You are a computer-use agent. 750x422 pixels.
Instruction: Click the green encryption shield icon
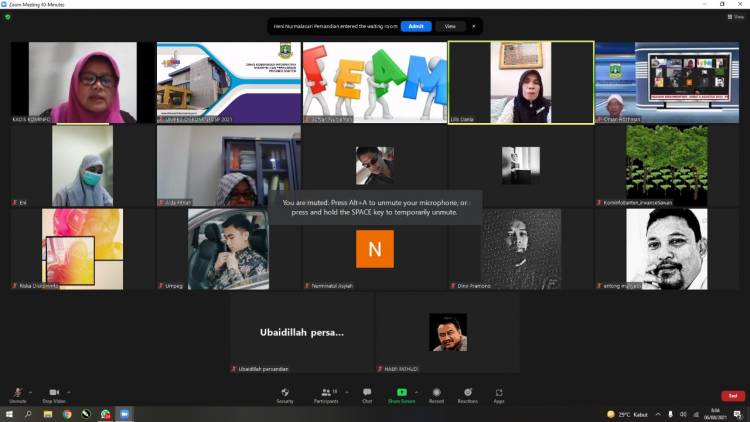[x=8, y=17]
